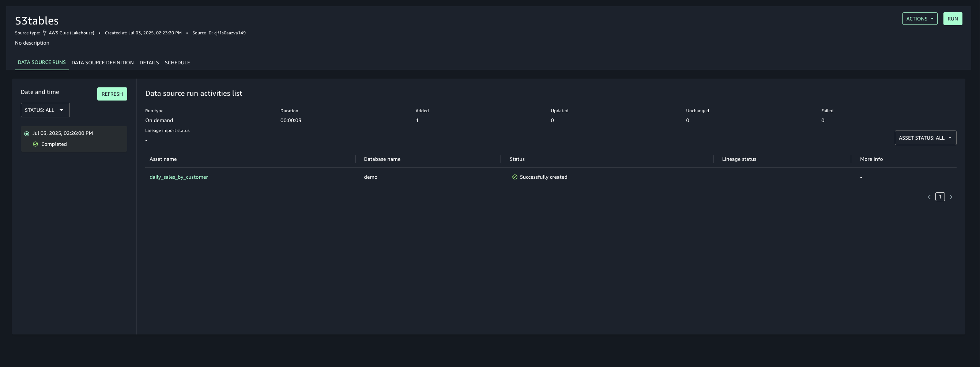The width and height of the screenshot is (980, 367).
Task: Open the daily_sales_by_customer asset link
Action: pyautogui.click(x=178, y=177)
